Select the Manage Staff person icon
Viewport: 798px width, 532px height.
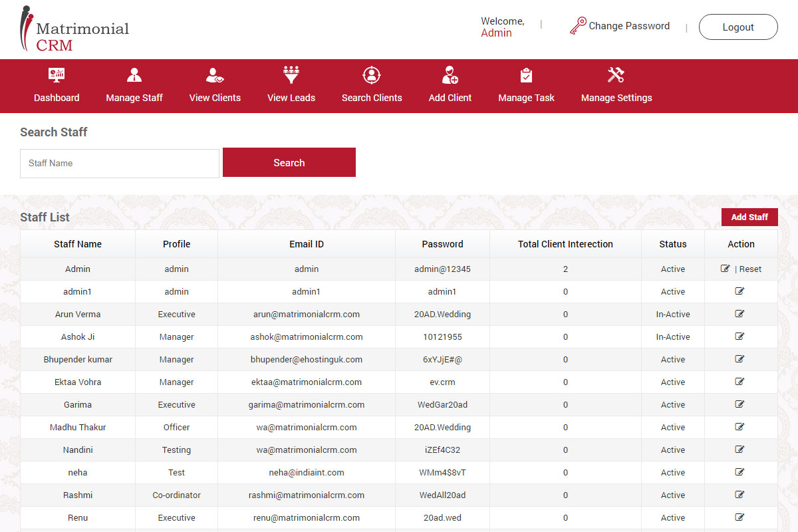point(134,74)
